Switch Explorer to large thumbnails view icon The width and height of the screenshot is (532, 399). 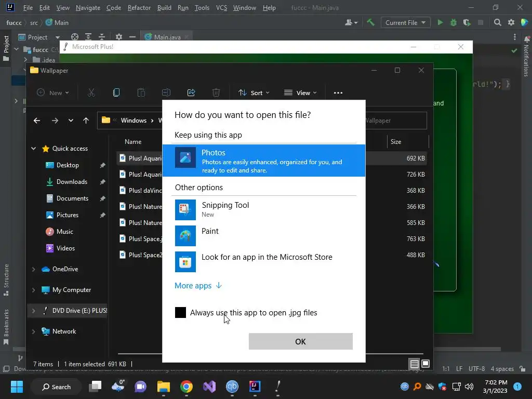tap(425, 364)
